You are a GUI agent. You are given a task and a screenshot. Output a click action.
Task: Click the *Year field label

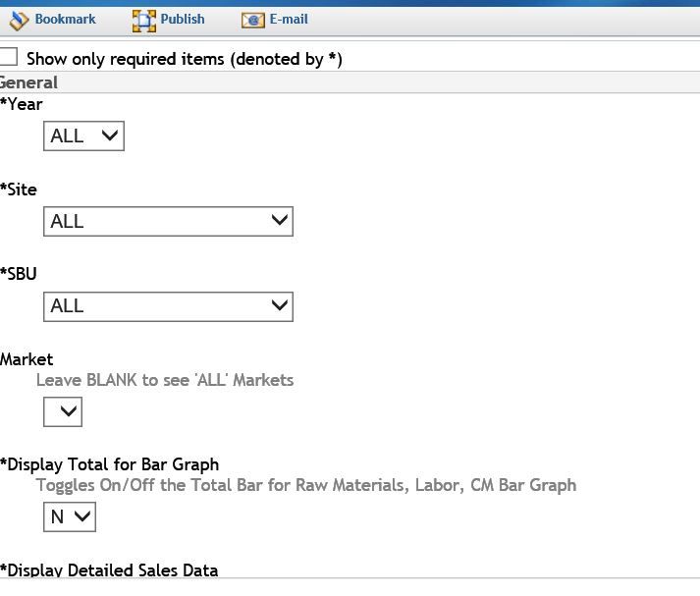coord(22,104)
